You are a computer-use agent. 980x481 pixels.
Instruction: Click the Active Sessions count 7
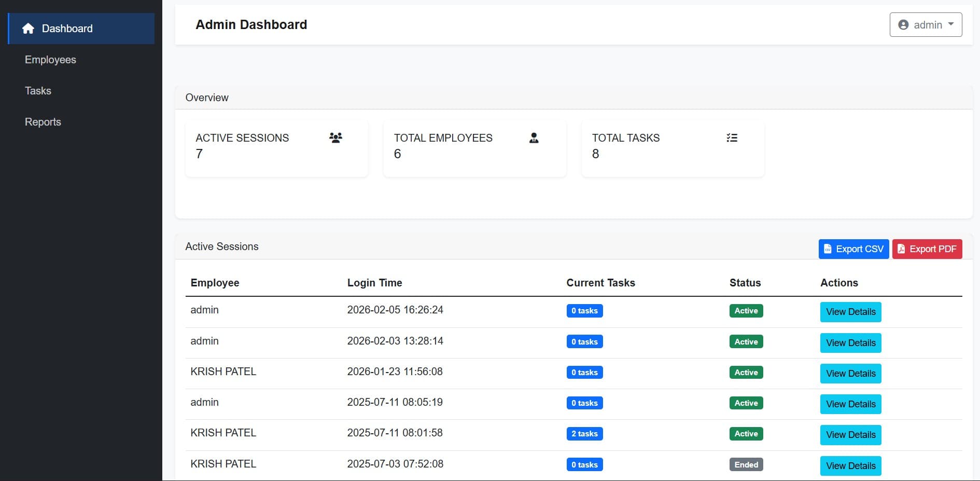(199, 154)
